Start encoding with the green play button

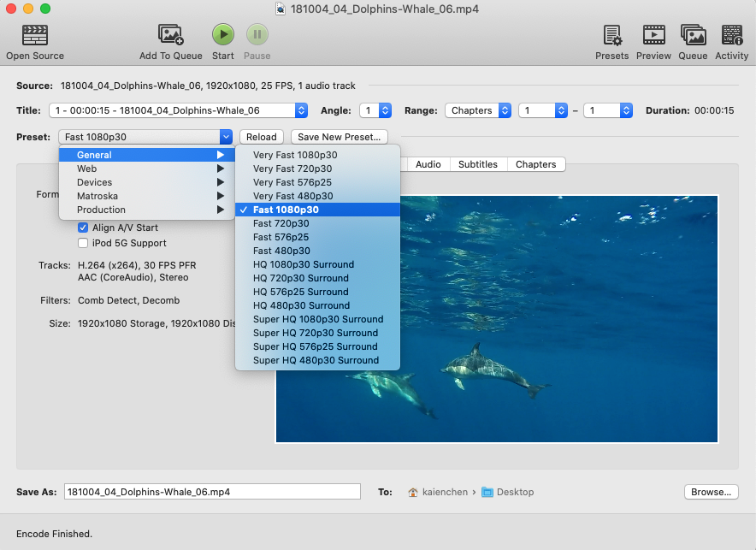(x=222, y=34)
